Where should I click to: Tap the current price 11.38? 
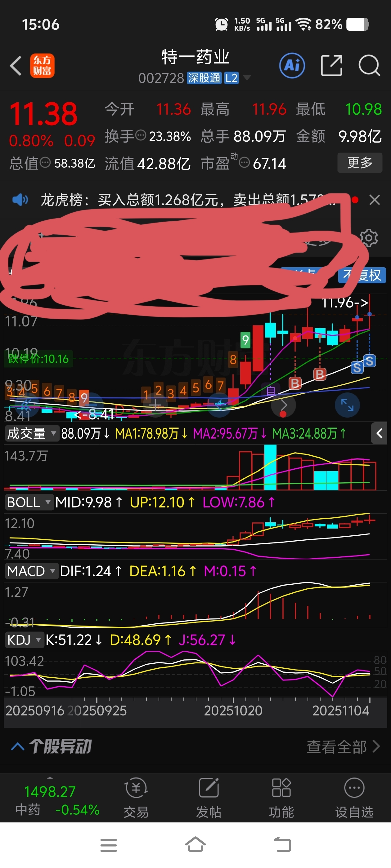43,114
